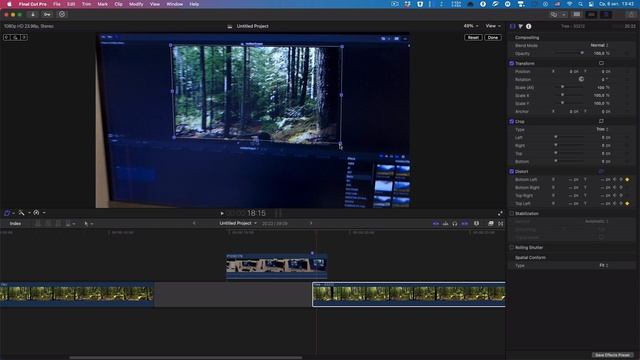The width and height of the screenshot is (640, 360).
Task: Click the Transform onscreen controls icon
Action: coord(601,63)
